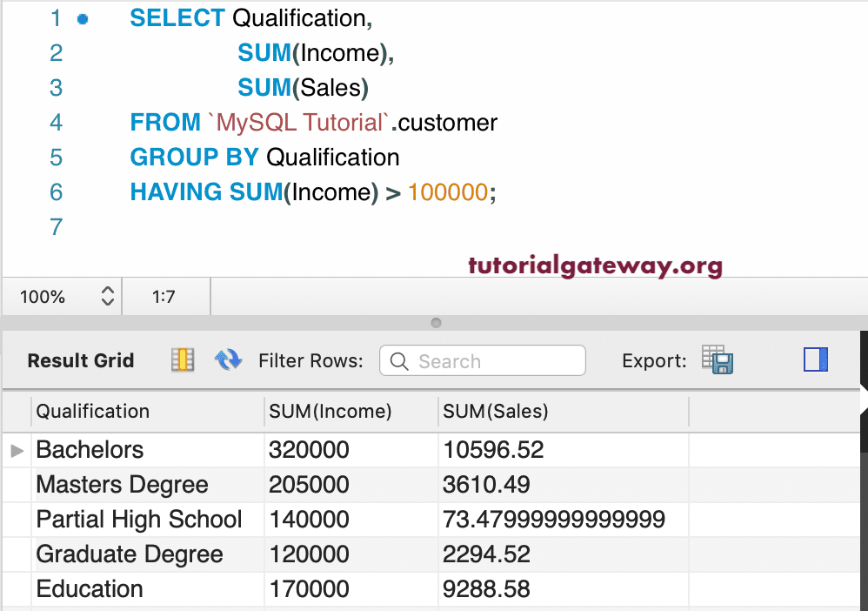Image resolution: width=868 pixels, height=611 pixels.
Task: Click the SUM(Sales) column header
Action: tap(496, 411)
